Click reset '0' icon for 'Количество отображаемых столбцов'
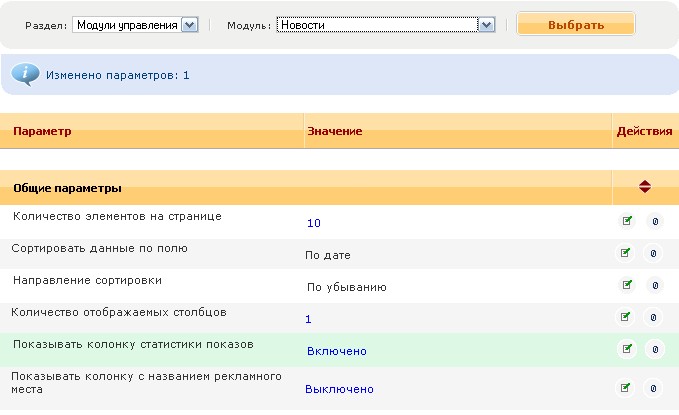 pos(653,317)
